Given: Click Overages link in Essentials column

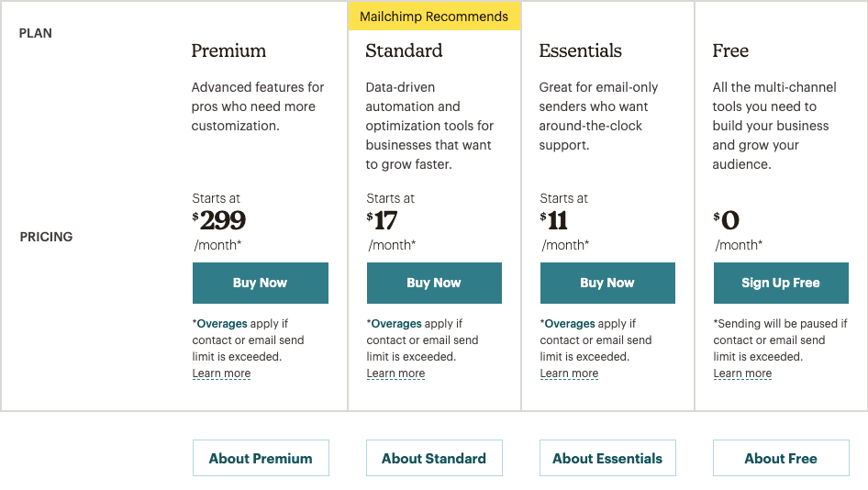Looking at the screenshot, I should coord(570,323).
